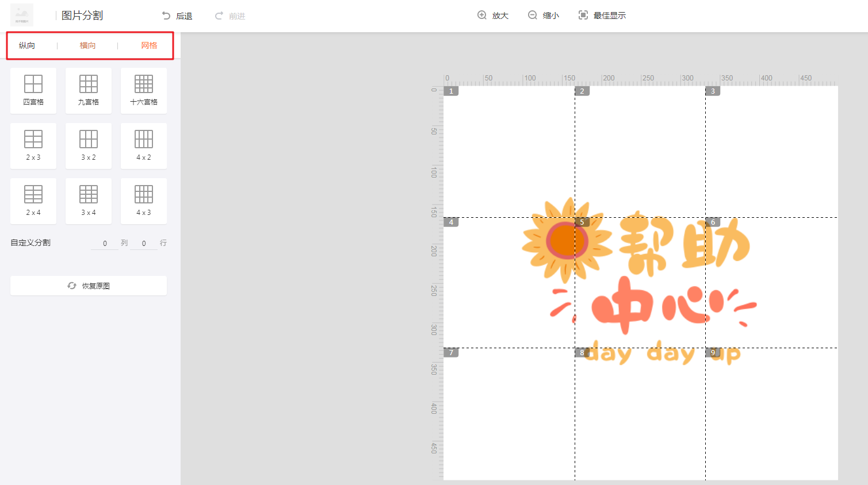Select grid cell marker 6

pyautogui.click(x=713, y=222)
